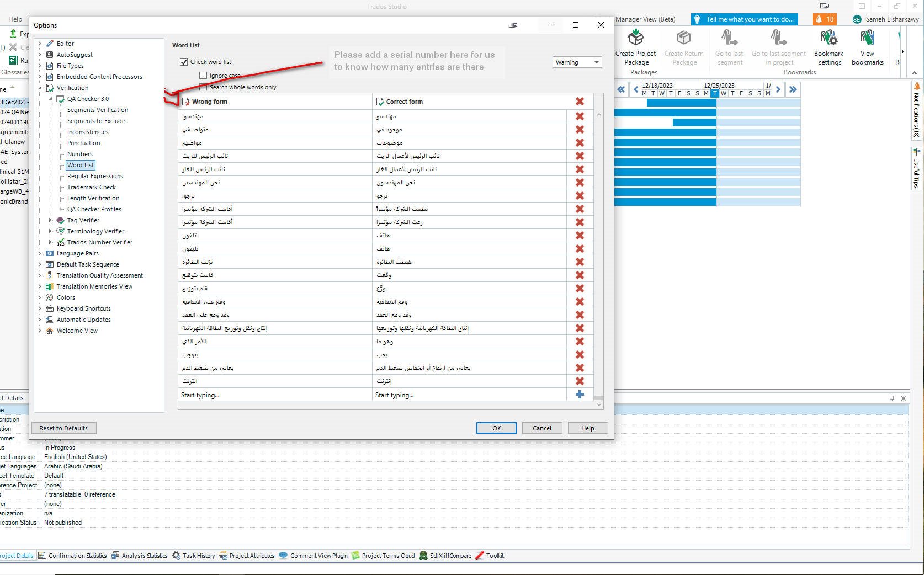Click Correct form column header

point(470,102)
